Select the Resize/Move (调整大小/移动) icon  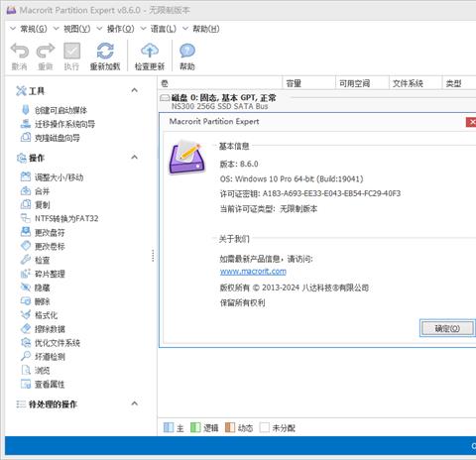click(26, 176)
